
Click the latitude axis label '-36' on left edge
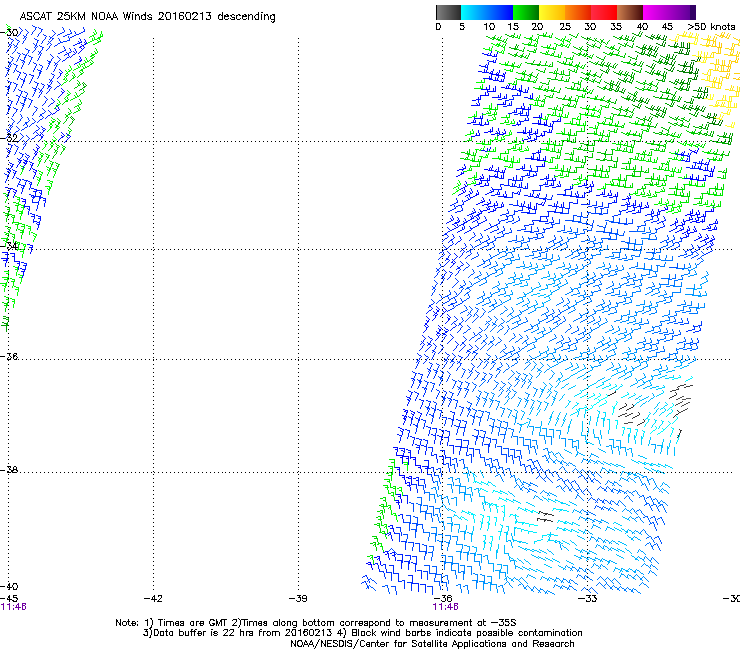9,356
